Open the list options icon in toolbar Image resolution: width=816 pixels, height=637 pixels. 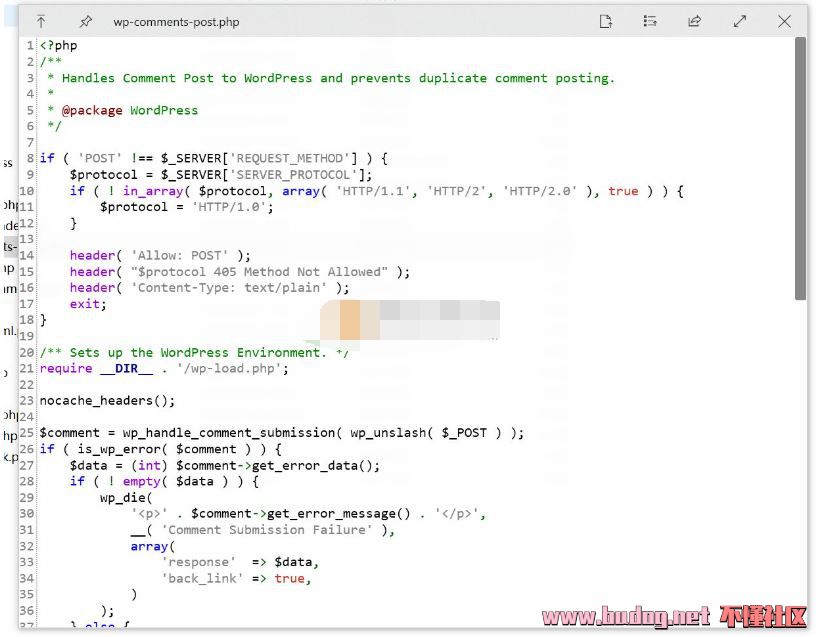[650, 21]
